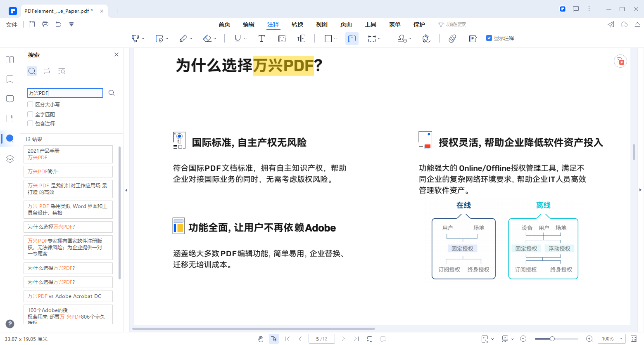The height and width of the screenshot is (345, 644).
Task: Click the page number input field showing 5
Action: click(321, 338)
